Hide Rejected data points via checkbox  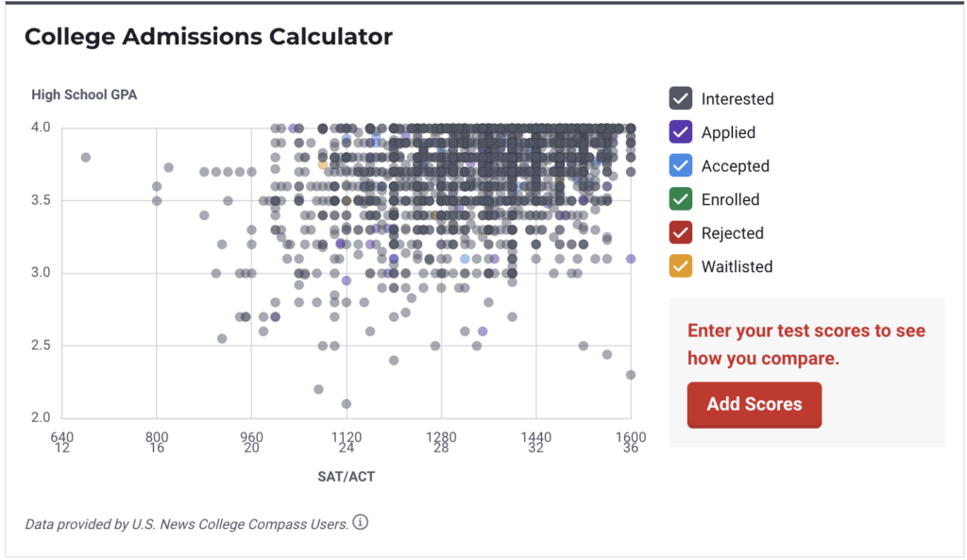[681, 233]
